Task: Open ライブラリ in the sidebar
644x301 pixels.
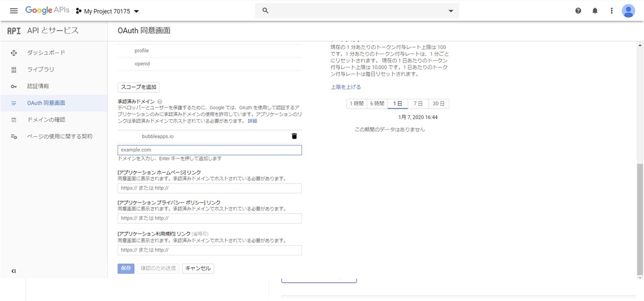Action: pyautogui.click(x=54, y=69)
